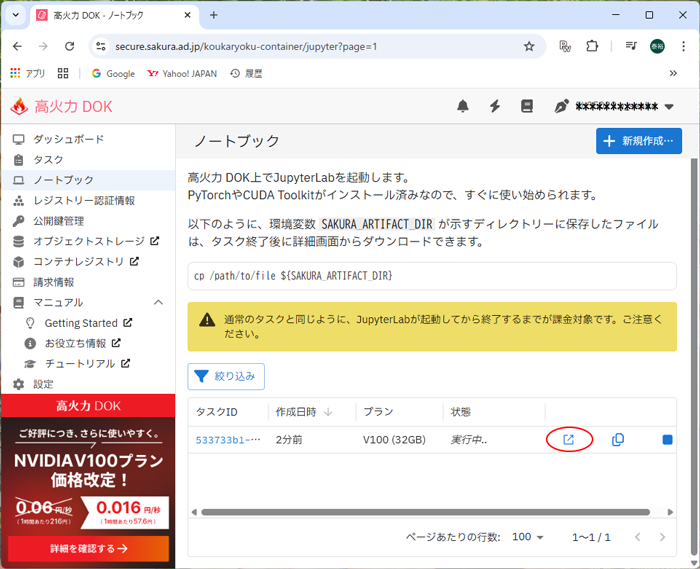Go to タスク in the sidebar

point(88,159)
